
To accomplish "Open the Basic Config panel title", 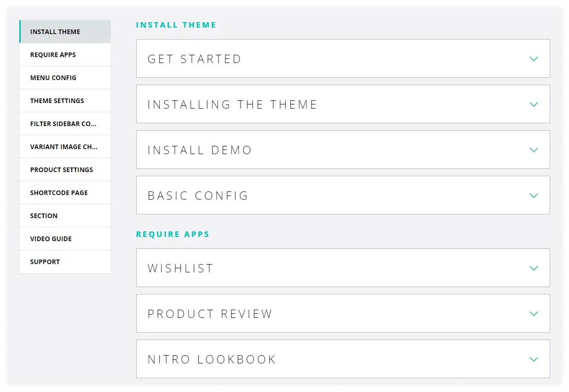I will tap(198, 196).
